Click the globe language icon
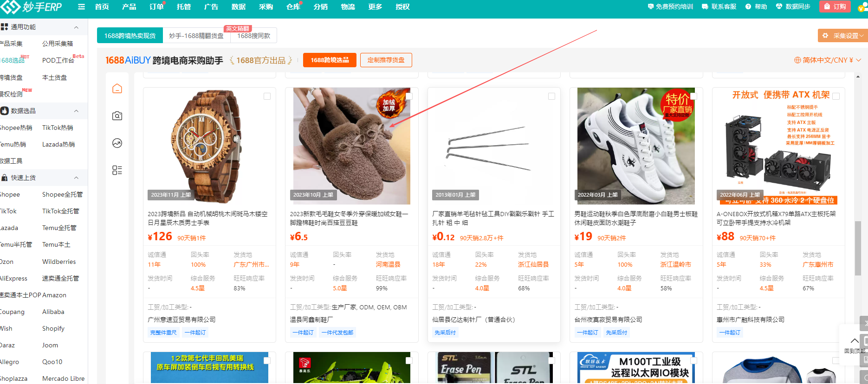Screen dimensions: 868x384 pyautogui.click(x=797, y=60)
